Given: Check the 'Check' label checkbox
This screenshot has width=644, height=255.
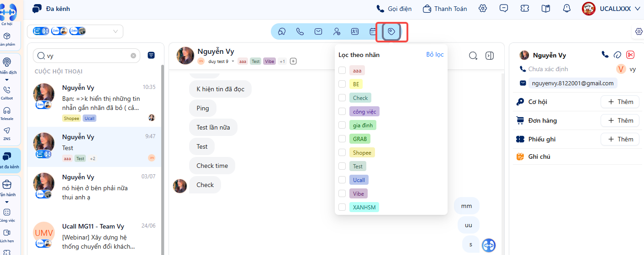Looking at the screenshot, I should (x=342, y=98).
